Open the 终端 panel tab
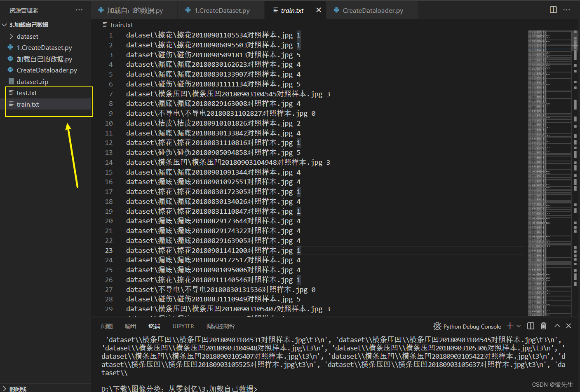 154,326
